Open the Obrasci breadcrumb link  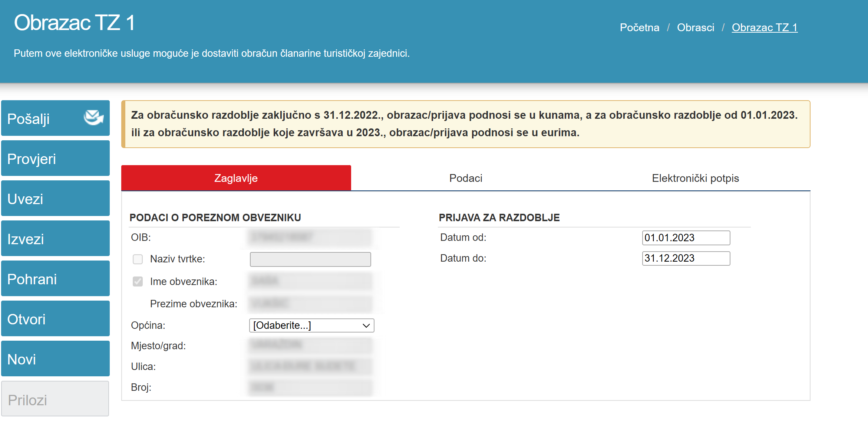(x=696, y=27)
